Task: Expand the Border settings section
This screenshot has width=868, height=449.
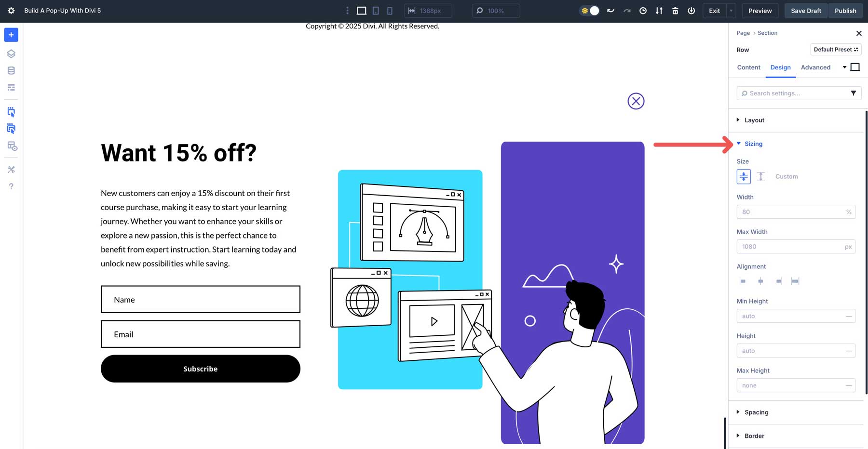Action: point(754,436)
